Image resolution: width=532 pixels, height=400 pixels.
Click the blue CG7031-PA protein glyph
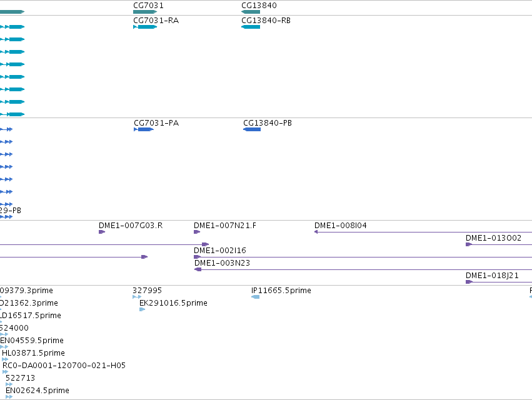[144, 129]
